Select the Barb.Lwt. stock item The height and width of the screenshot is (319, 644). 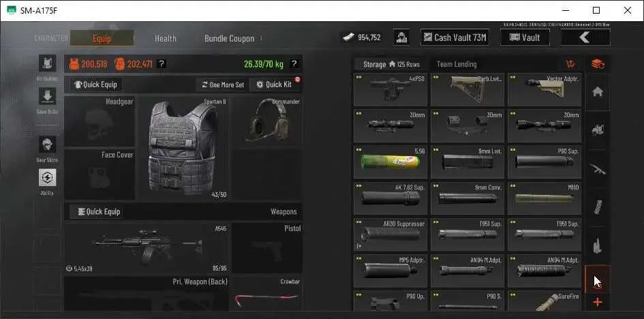pyautogui.click(x=467, y=90)
